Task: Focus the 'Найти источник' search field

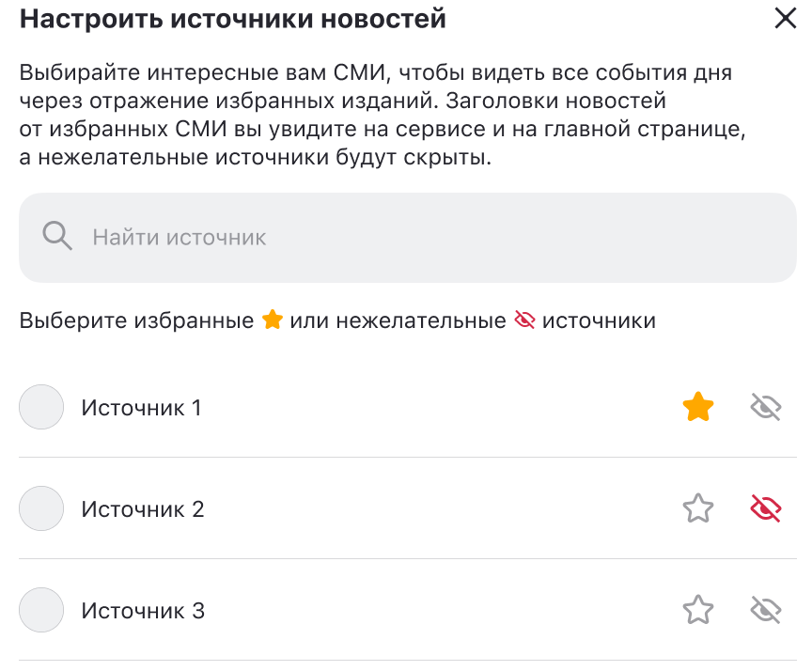Action: [x=408, y=238]
